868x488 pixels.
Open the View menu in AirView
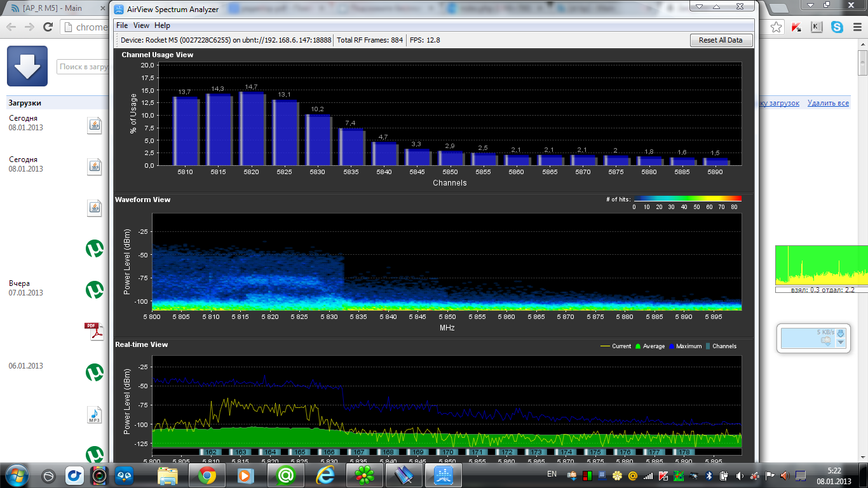[x=141, y=25]
